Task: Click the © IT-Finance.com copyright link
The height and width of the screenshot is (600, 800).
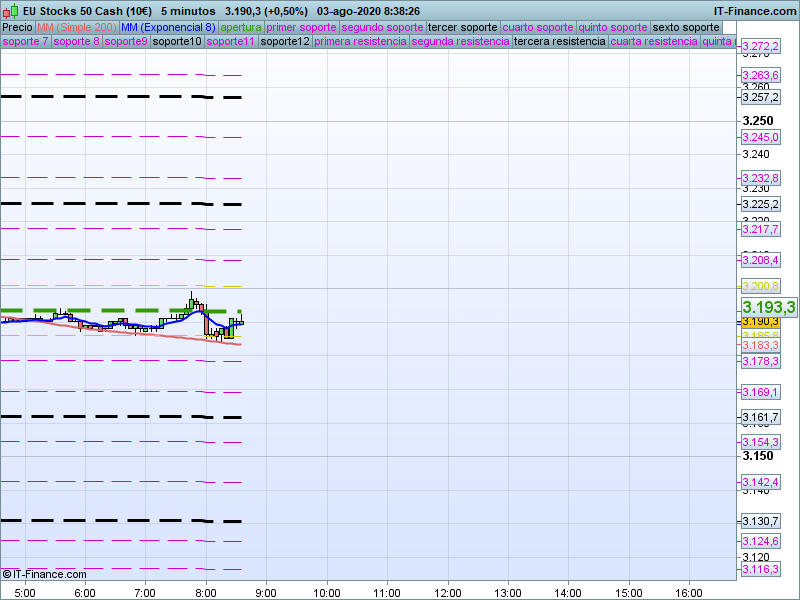Action: 45,574
